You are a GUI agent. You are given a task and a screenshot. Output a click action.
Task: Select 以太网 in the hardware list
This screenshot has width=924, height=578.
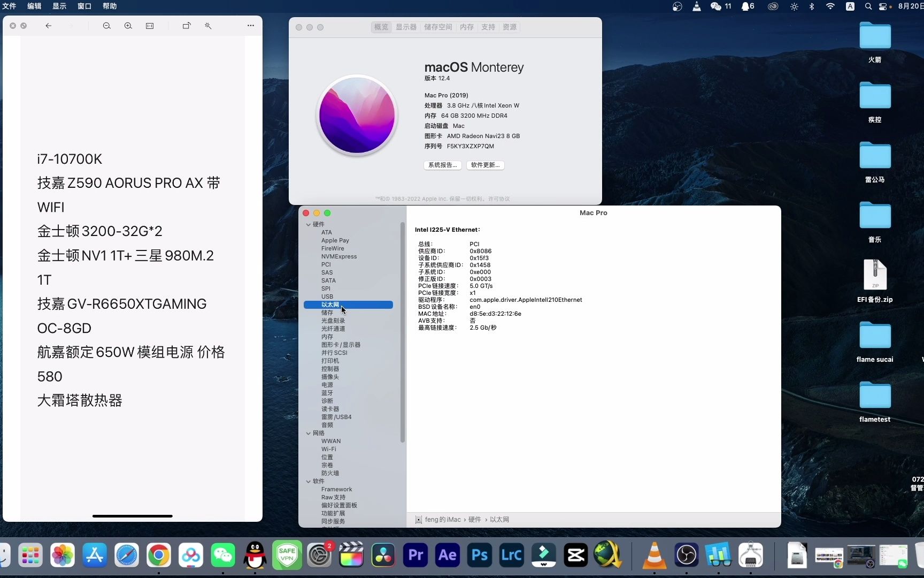tap(348, 305)
